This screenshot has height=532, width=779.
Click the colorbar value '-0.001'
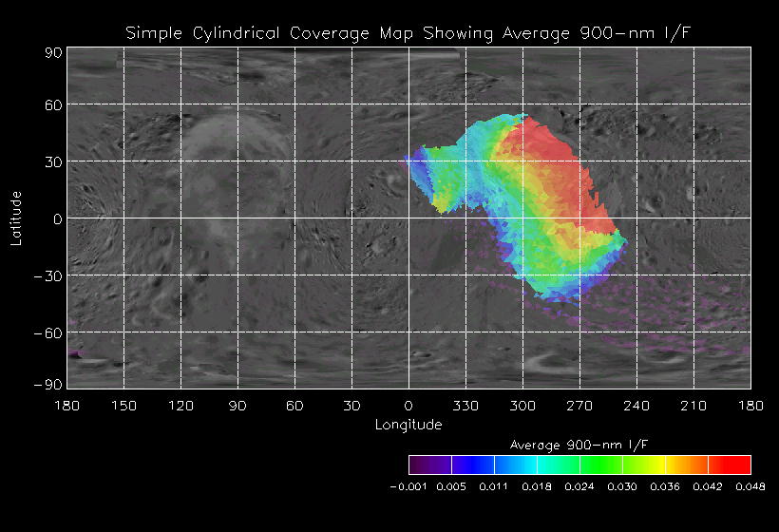point(408,486)
